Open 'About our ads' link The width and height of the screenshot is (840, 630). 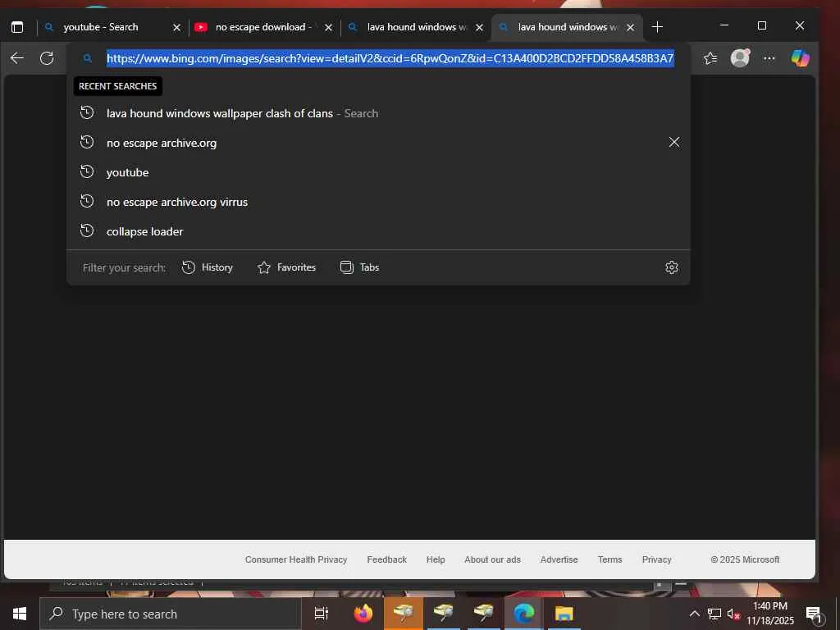(x=492, y=559)
